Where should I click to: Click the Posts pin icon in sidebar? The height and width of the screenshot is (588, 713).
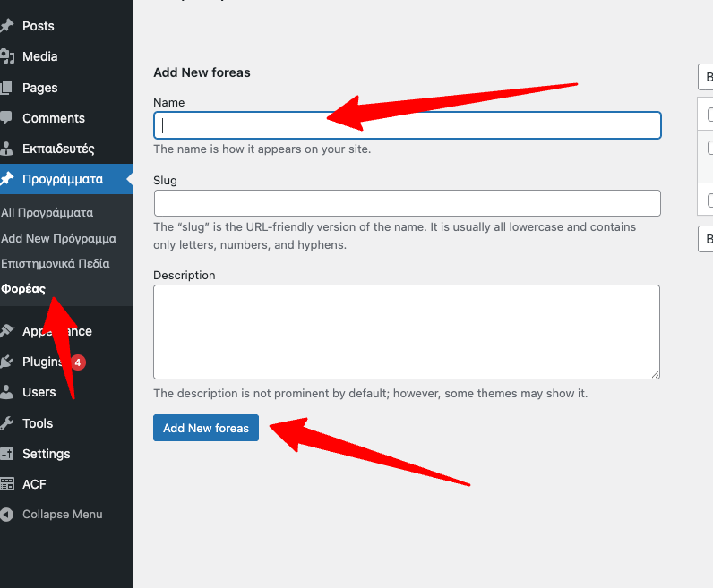(7, 26)
